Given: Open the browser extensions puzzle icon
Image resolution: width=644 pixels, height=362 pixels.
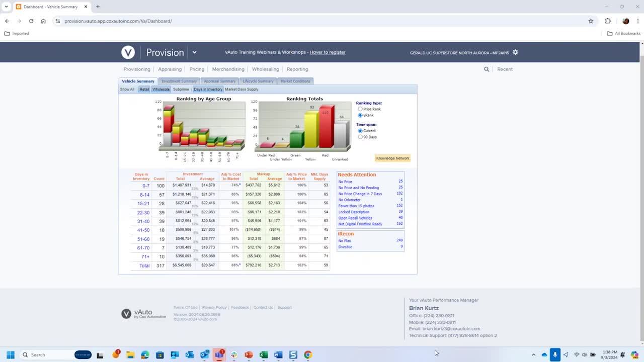Looking at the screenshot, I should (608, 21).
